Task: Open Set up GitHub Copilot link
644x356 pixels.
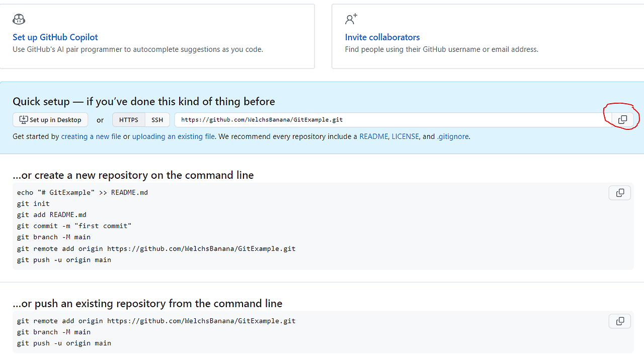Action: coord(55,37)
